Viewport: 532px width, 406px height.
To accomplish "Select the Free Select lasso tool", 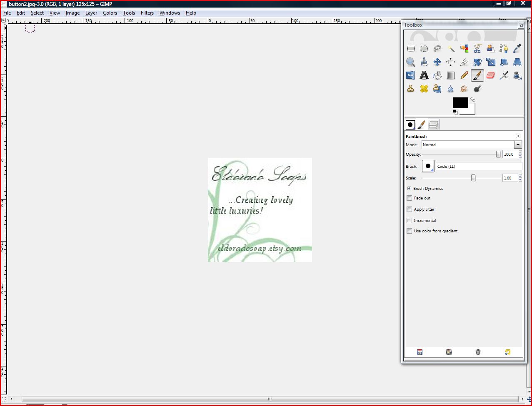I will [437, 49].
